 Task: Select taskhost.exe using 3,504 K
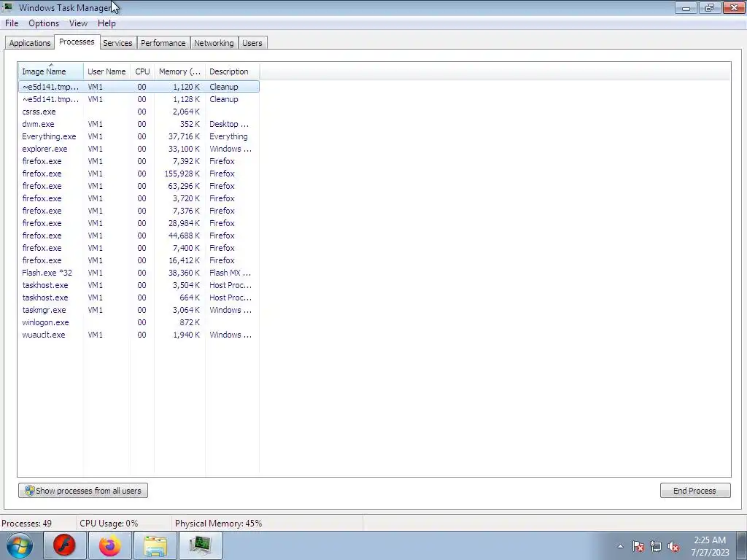tap(139, 285)
